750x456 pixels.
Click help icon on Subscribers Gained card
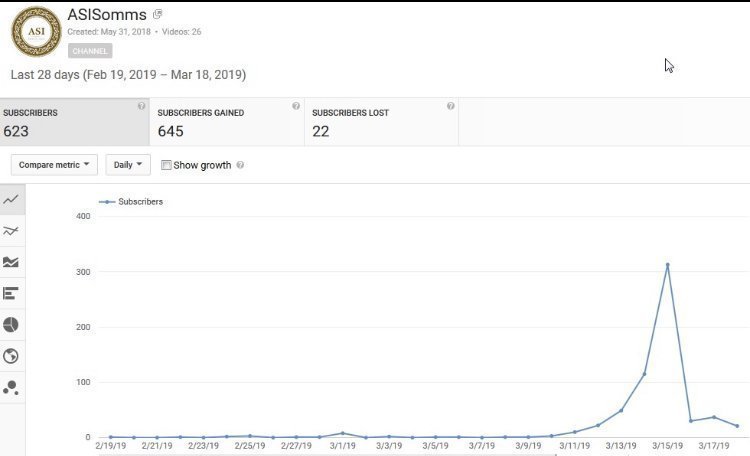point(296,106)
